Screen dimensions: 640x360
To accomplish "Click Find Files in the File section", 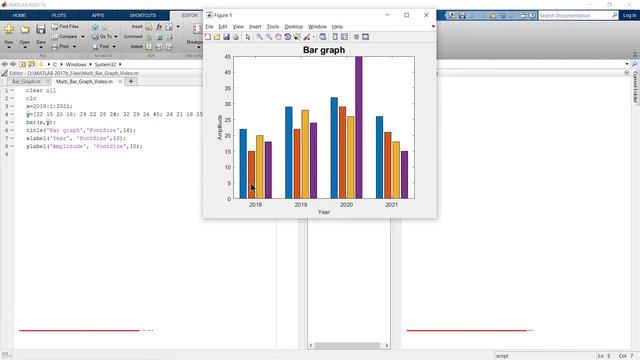I will [x=65, y=27].
